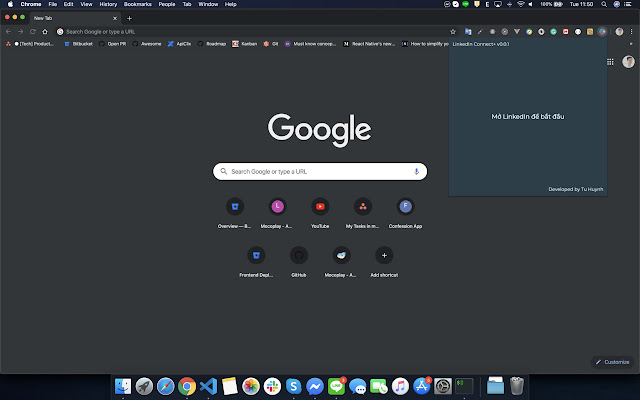Open the ApiClix bookmark
Image resolution: width=640 pixels, height=400 pixels.
tap(180, 44)
